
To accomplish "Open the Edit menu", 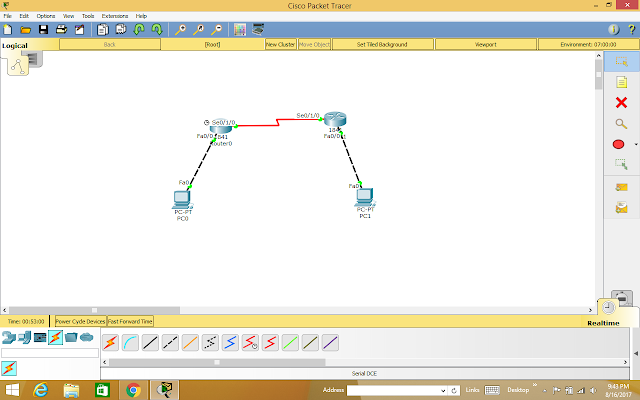I will 24,16.
